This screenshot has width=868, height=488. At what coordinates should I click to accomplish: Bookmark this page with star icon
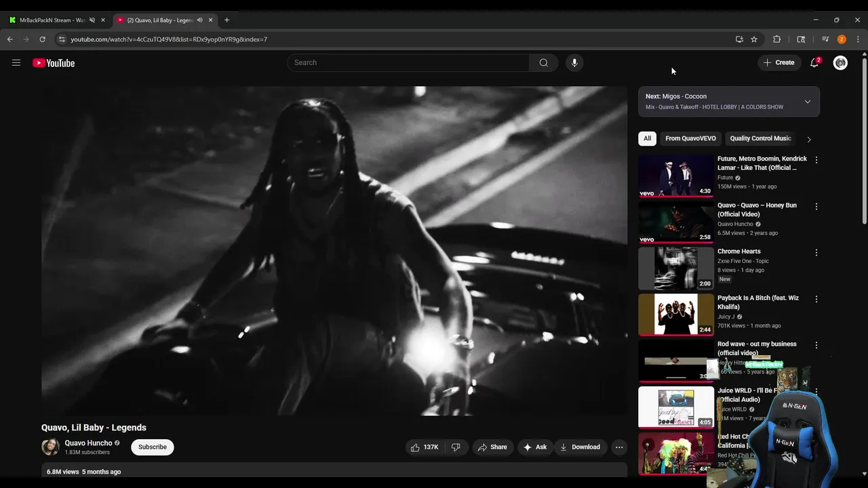(x=754, y=39)
